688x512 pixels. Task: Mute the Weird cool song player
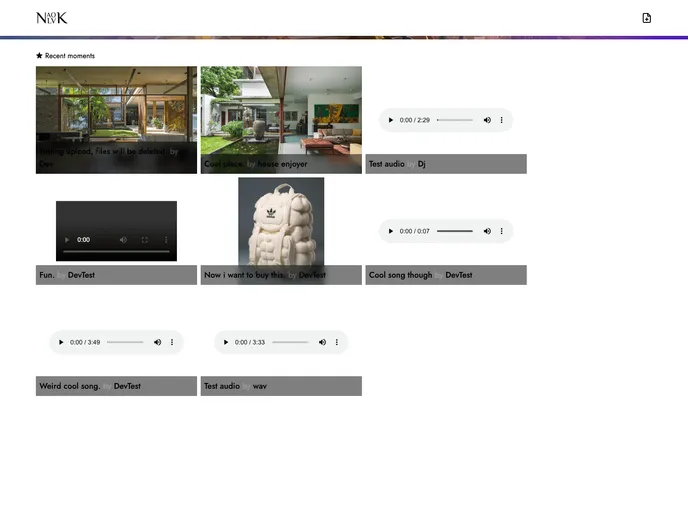[x=157, y=342]
